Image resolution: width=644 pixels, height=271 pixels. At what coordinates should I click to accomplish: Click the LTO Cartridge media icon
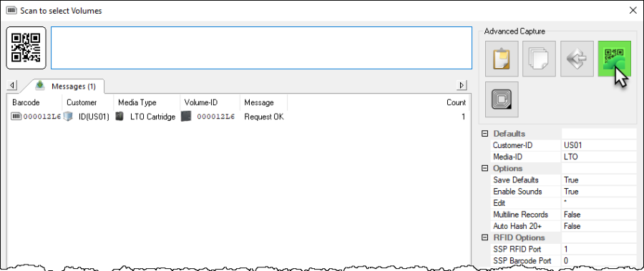[119, 117]
